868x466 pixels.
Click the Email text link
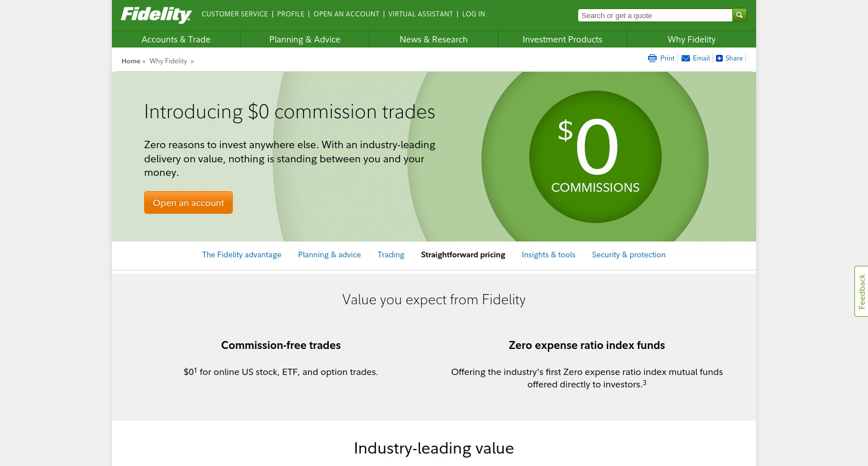coord(701,58)
